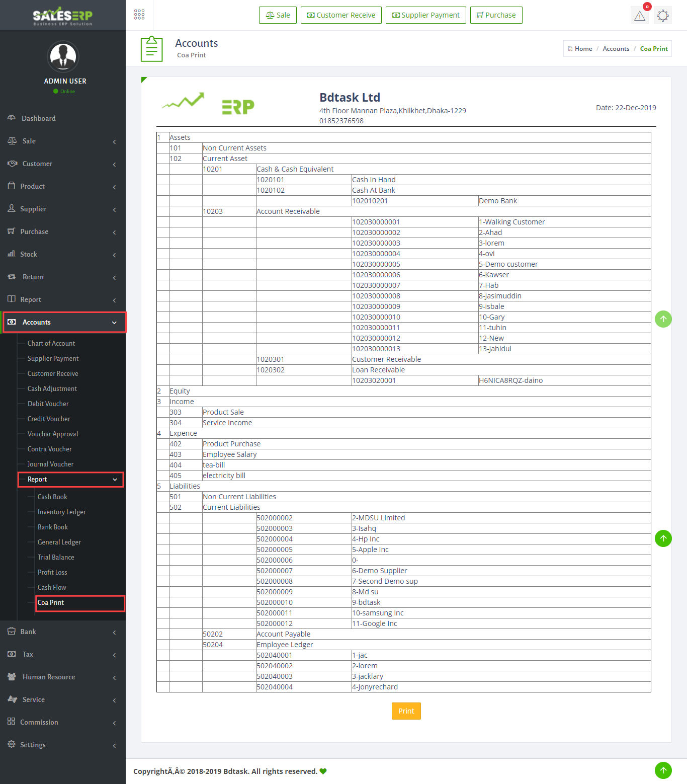The height and width of the screenshot is (784, 687).
Task: Click the Accounts clipboard page icon
Action: tap(151, 49)
